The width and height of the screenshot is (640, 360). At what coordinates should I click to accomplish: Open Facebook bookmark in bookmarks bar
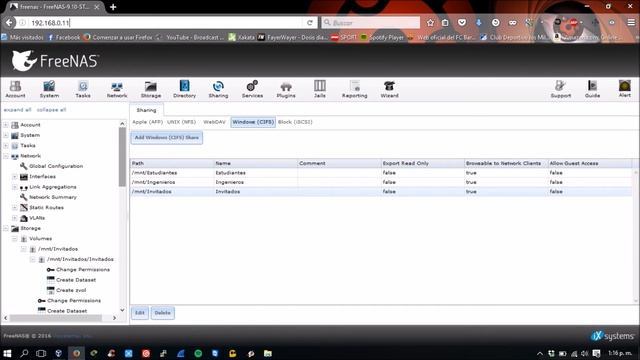64,37
